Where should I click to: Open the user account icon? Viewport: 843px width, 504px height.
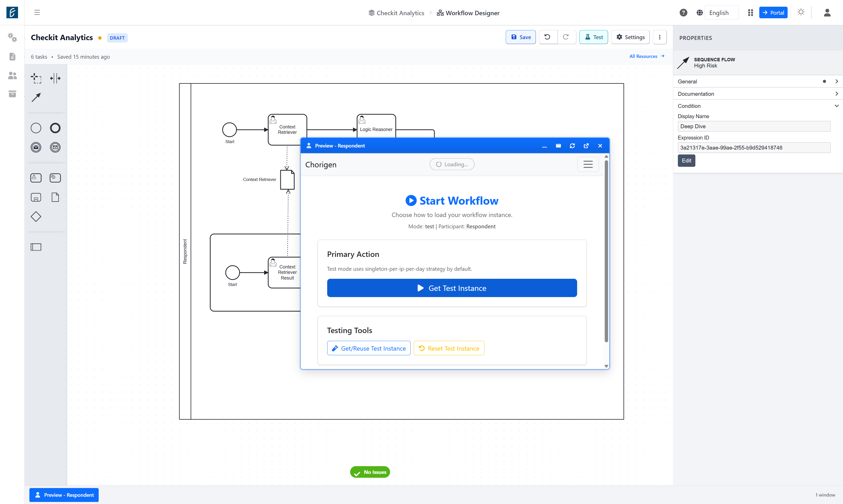point(827,13)
